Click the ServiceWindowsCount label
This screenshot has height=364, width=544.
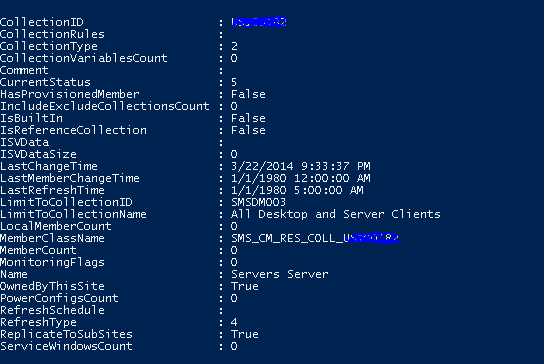66,346
